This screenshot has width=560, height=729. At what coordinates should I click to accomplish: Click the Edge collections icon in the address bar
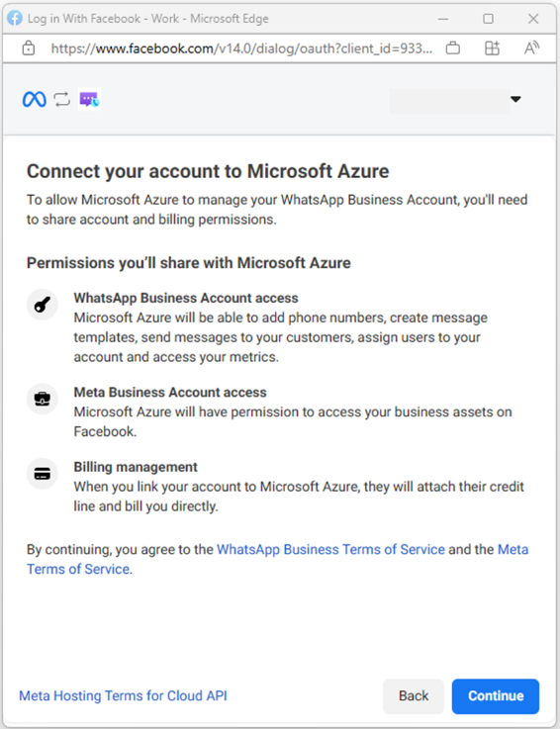pyautogui.click(x=492, y=47)
